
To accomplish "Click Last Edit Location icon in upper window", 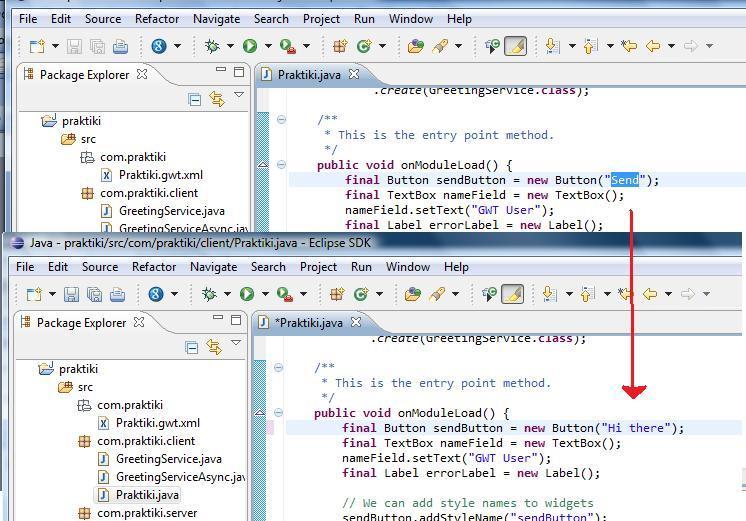I will pyautogui.click(x=629, y=46).
